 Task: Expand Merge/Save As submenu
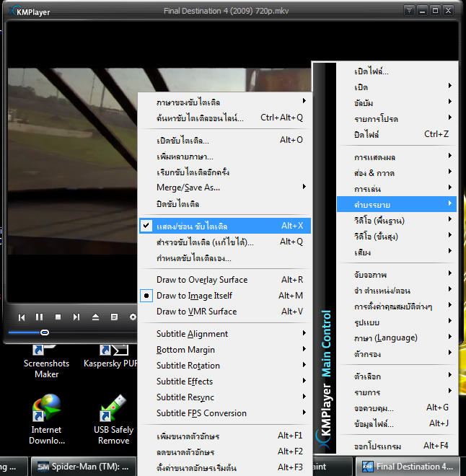(x=225, y=188)
